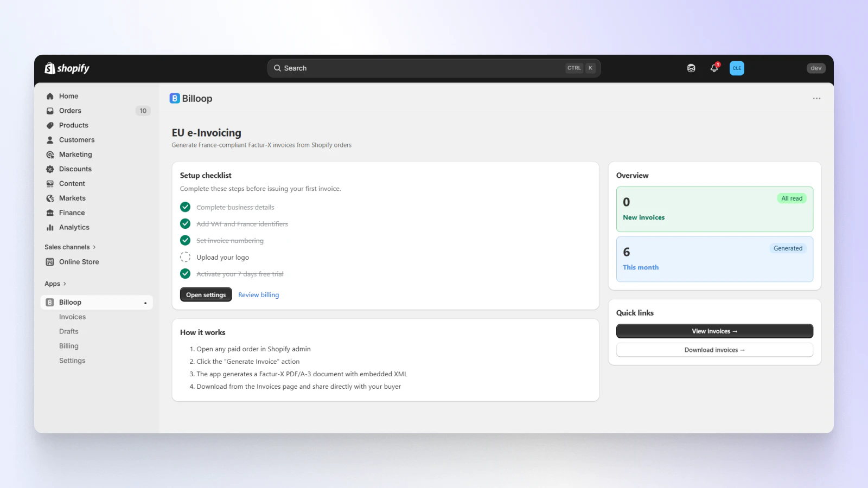Screen dimensions: 868x488
Task: Click the Billoop app icon in sidebar
Action: pyautogui.click(x=50, y=303)
